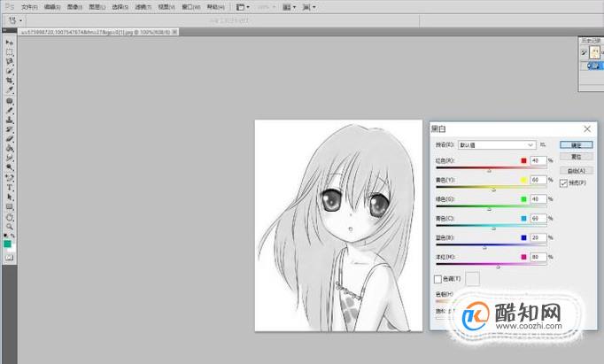Open the 视图(V) menu
This screenshot has height=364, width=604.
coord(166,7)
